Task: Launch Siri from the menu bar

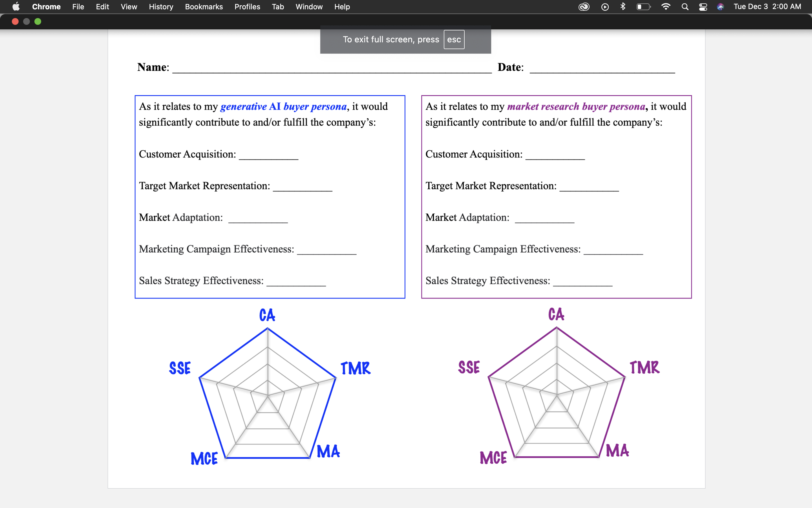Action: 720,7
